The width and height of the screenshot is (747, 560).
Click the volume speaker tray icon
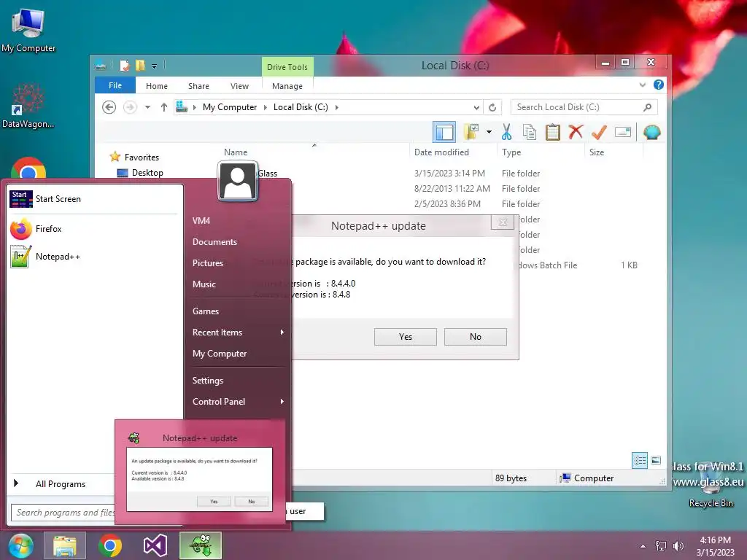tap(678, 546)
